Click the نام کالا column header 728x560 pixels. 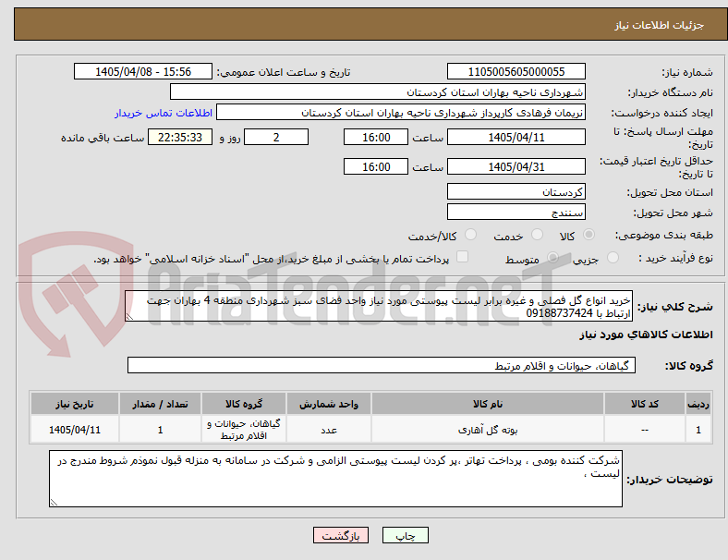click(488, 404)
